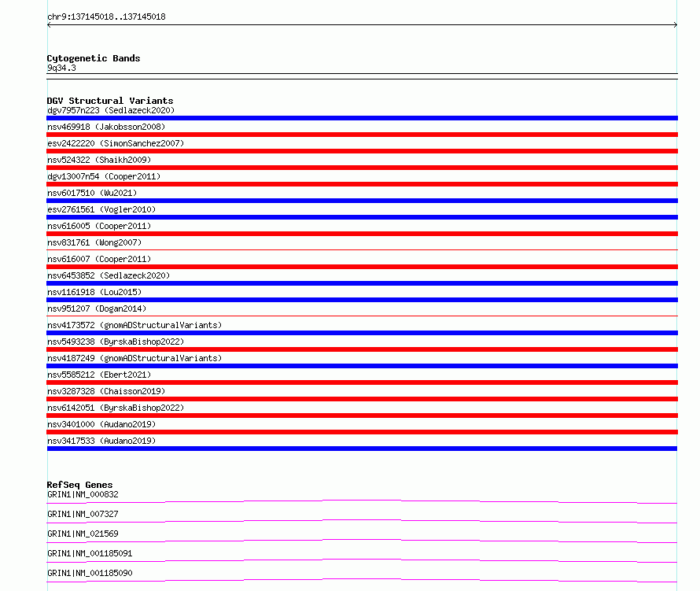The height and width of the screenshot is (591, 700).
Task: Click the nsv5585212 (Ebert2021) label
Action: tap(99, 375)
